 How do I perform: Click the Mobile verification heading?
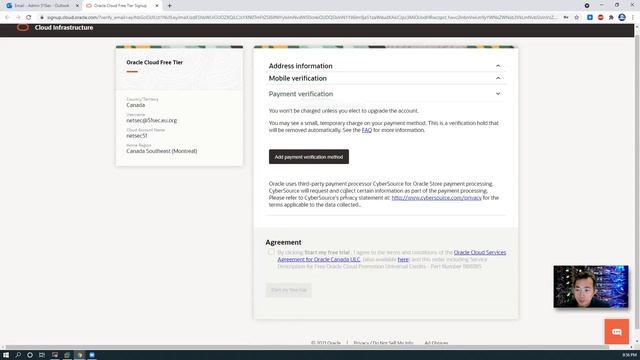[x=298, y=78]
